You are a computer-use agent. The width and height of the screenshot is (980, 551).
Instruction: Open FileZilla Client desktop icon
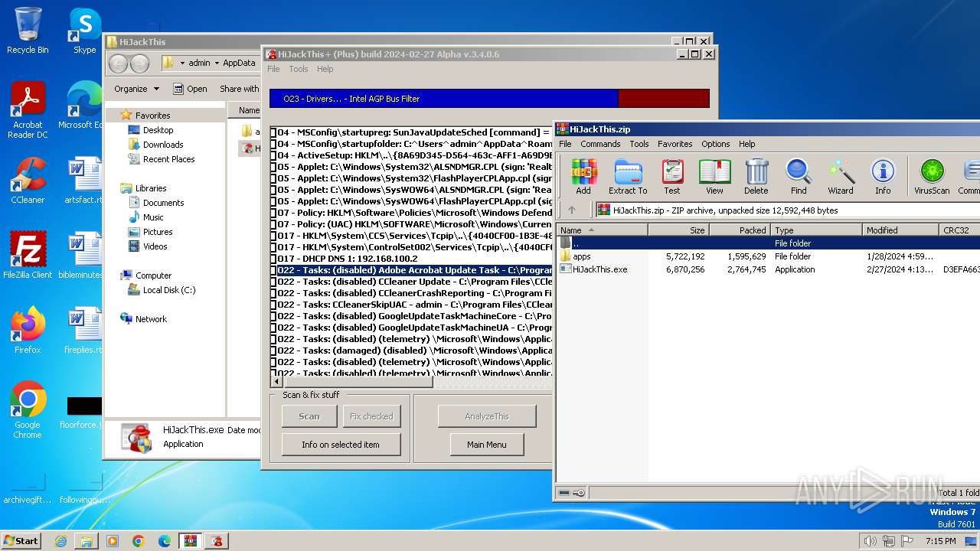pos(28,255)
